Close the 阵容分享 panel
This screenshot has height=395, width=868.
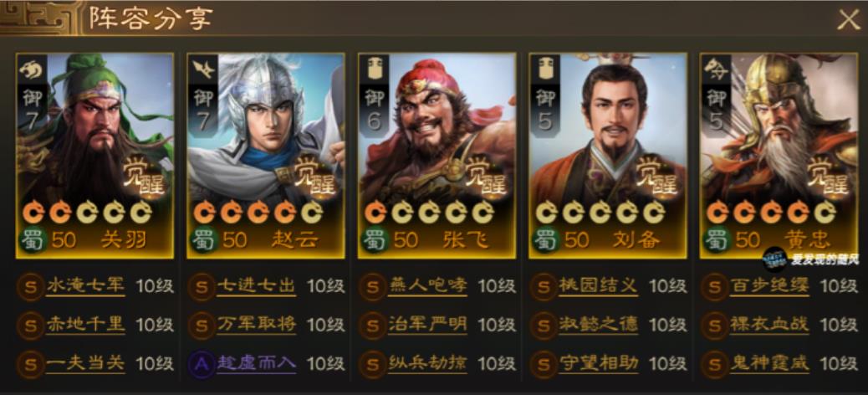(848, 20)
